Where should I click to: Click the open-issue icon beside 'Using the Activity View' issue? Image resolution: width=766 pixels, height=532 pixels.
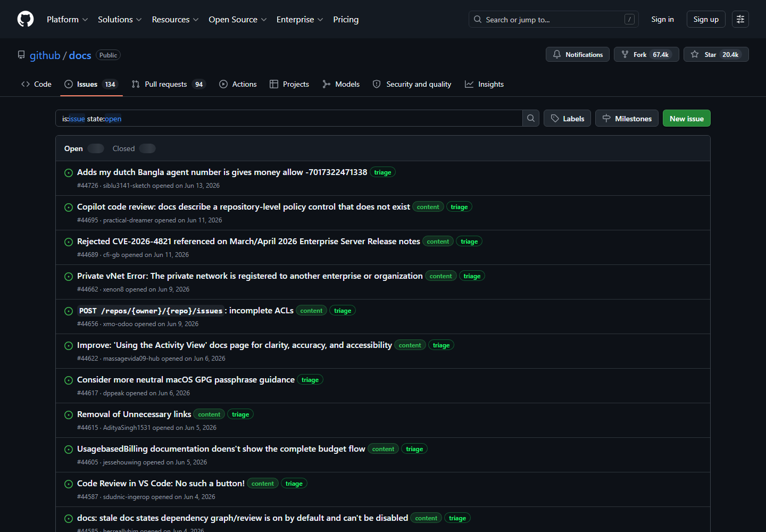[x=69, y=346]
